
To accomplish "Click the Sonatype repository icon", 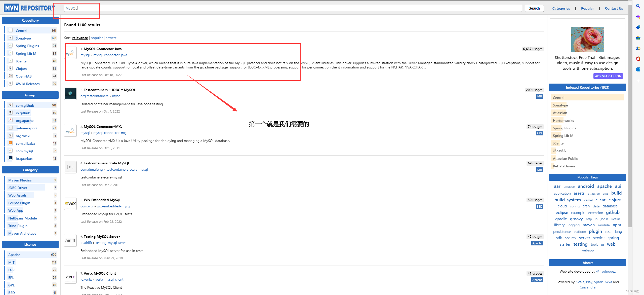I will pyautogui.click(x=10, y=38).
